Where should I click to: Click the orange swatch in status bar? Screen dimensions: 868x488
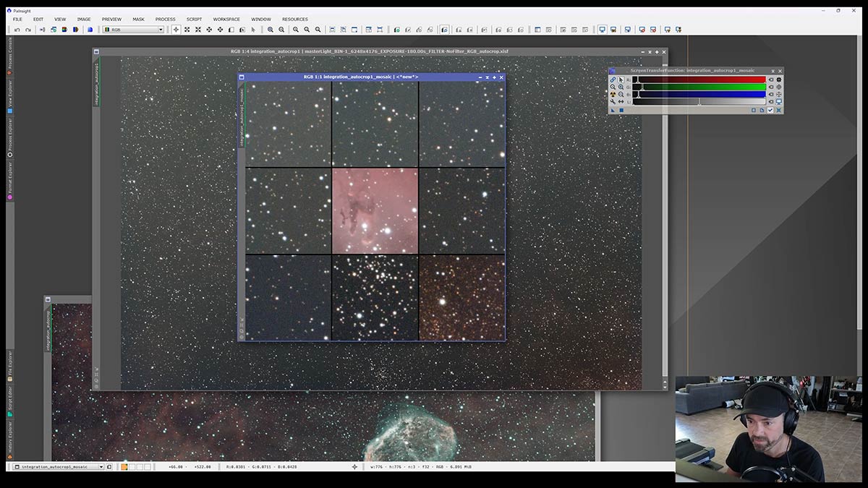pos(124,467)
